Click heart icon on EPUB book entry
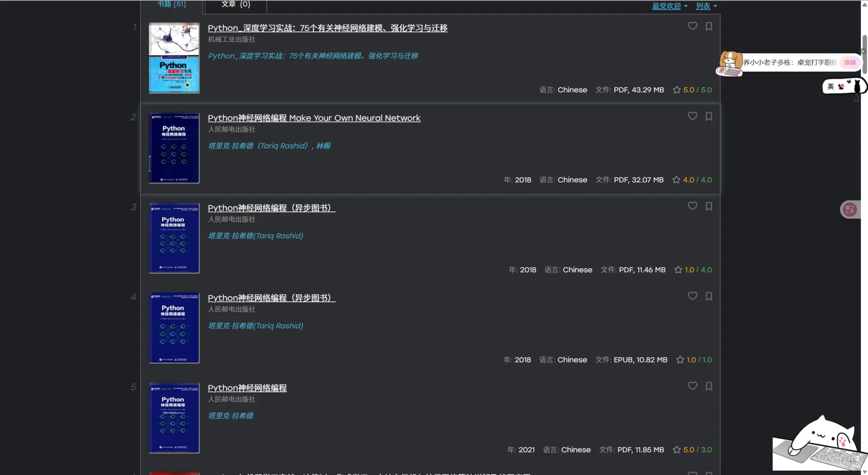The height and width of the screenshot is (475, 868). coord(692,296)
